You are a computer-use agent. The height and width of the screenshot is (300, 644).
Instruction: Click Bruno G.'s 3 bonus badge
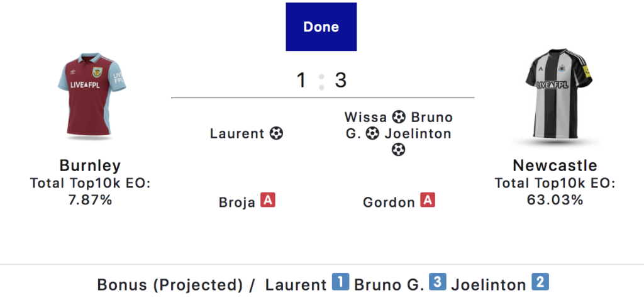[438, 283]
